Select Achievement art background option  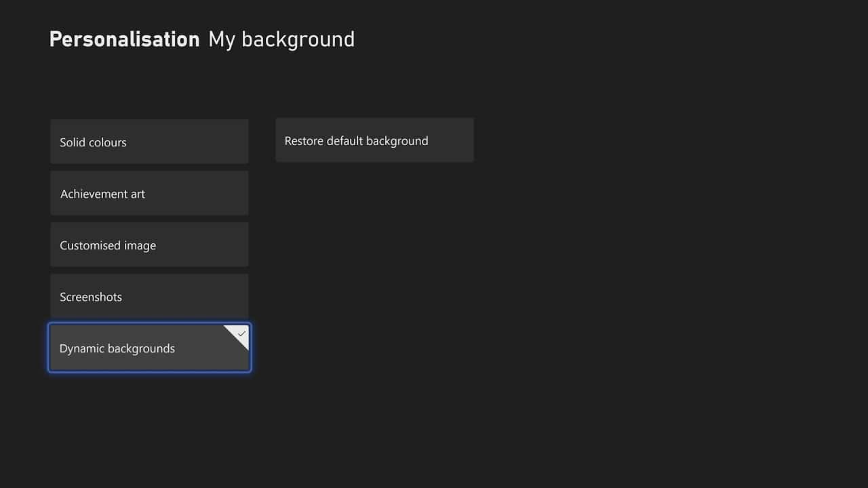(149, 193)
